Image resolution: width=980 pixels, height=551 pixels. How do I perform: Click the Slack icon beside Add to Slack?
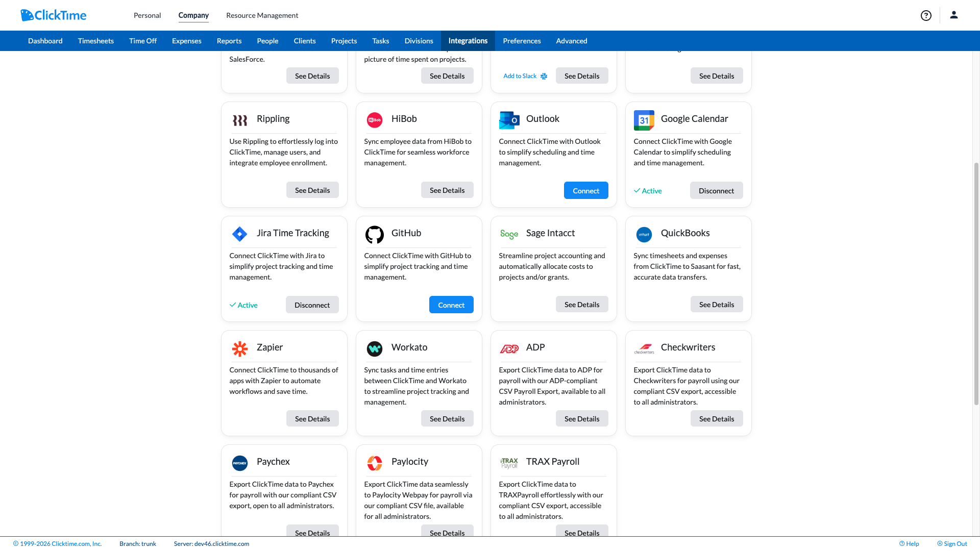[544, 76]
